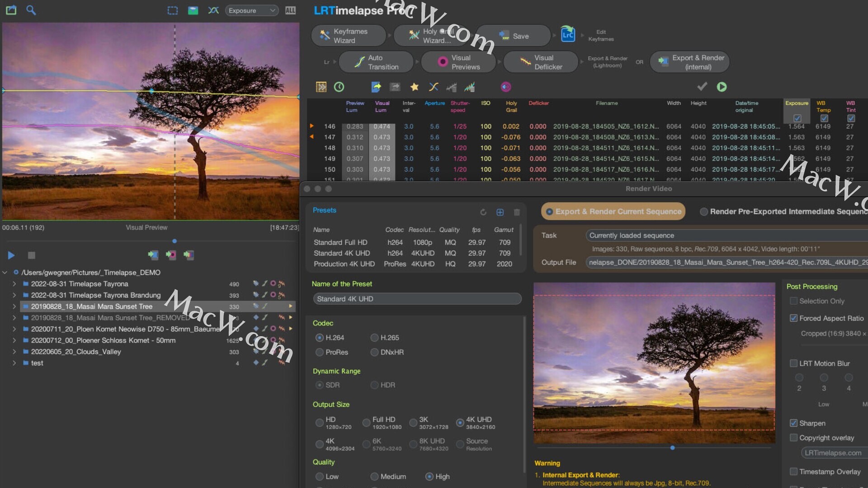Click the third render icon beside stop button

click(189, 255)
